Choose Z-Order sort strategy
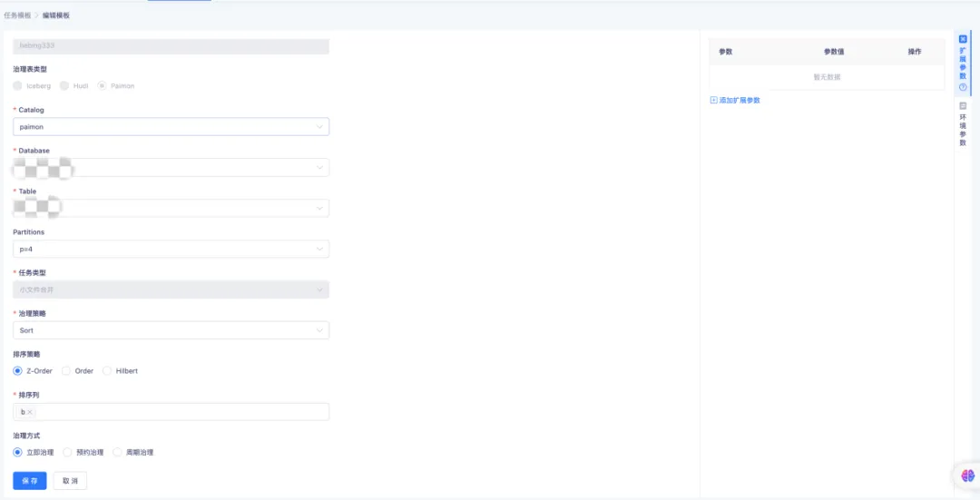Screen dimensions: 980x500 17,370
